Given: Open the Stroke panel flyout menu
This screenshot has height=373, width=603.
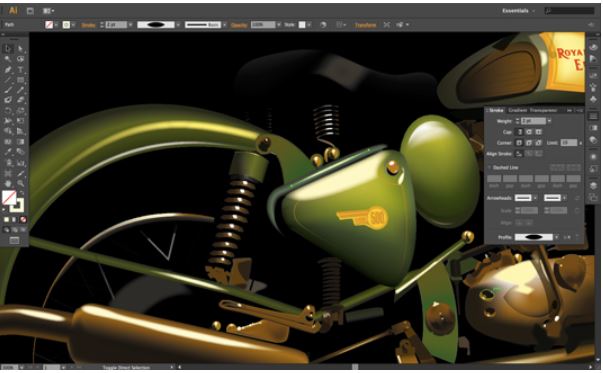Looking at the screenshot, I should click(579, 110).
